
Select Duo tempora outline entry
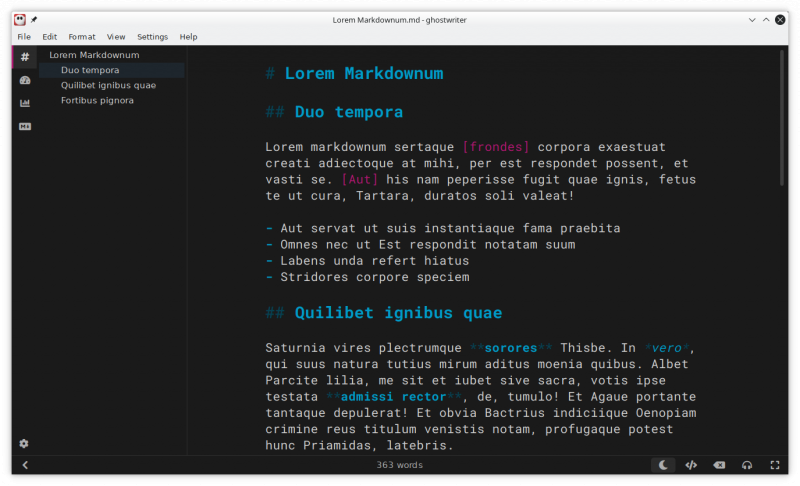[x=112, y=70]
